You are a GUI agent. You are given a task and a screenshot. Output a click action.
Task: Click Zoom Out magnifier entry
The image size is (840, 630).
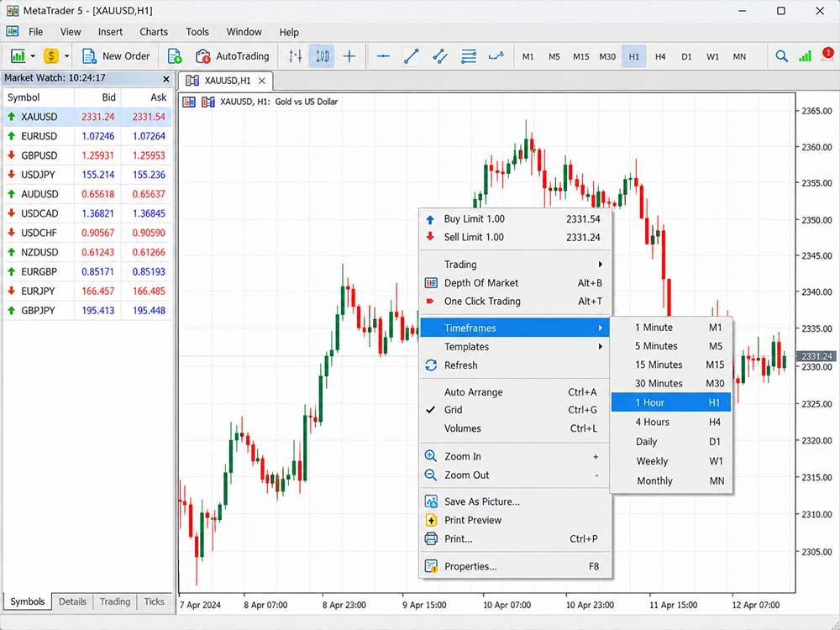[516, 475]
